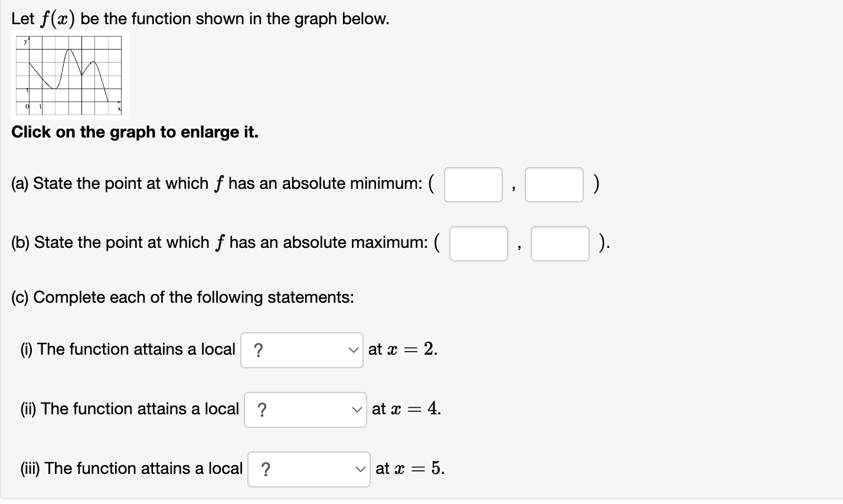Screen dimensions: 843x504
Task: Click the chevron on the x = 5 dropdown
Action: click(x=361, y=469)
